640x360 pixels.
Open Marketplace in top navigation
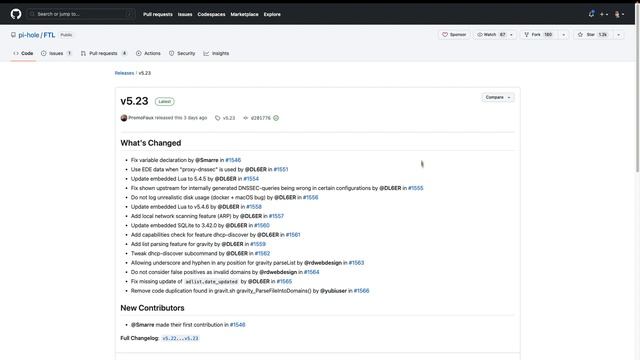244,14
